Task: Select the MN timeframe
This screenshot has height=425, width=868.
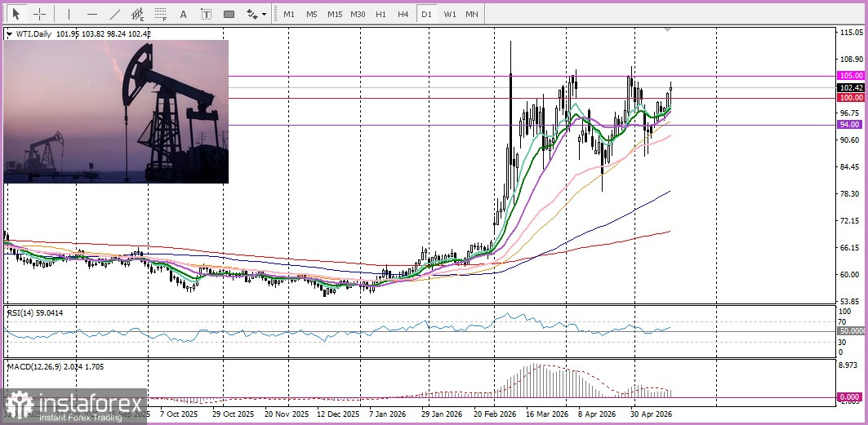Action: point(472,15)
